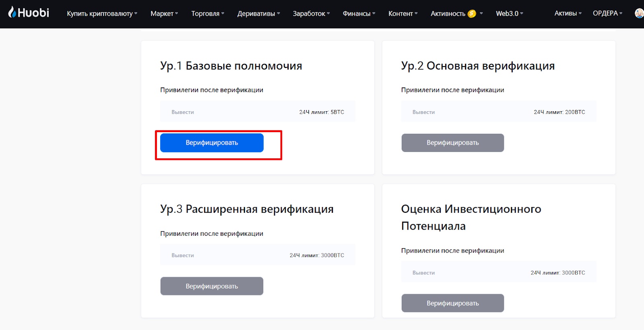Open the Финансы menu
The height and width of the screenshot is (330, 644).
coord(359,14)
